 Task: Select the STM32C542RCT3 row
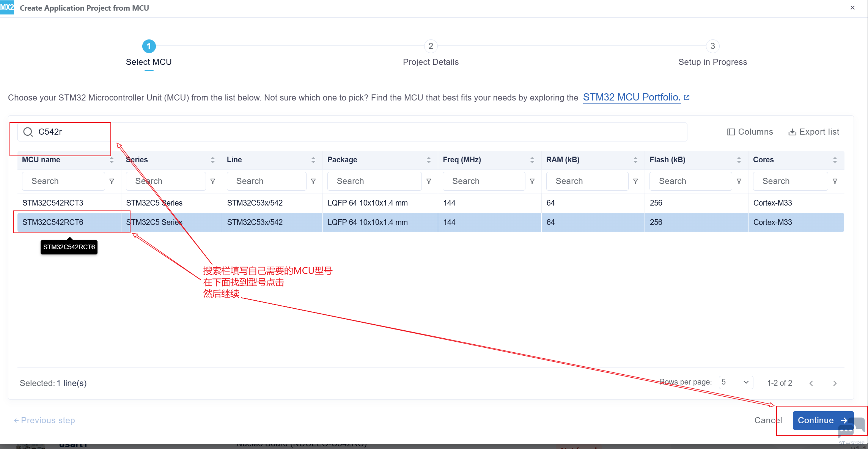coord(431,203)
